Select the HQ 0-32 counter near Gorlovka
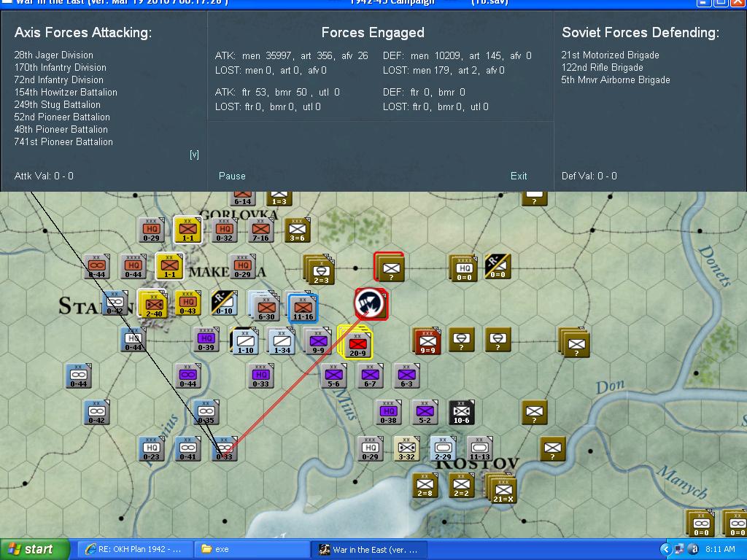 tap(224, 230)
